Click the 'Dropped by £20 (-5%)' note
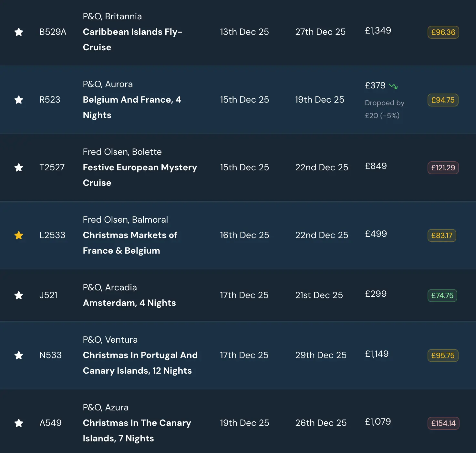This screenshot has width=476, height=453. (x=384, y=109)
